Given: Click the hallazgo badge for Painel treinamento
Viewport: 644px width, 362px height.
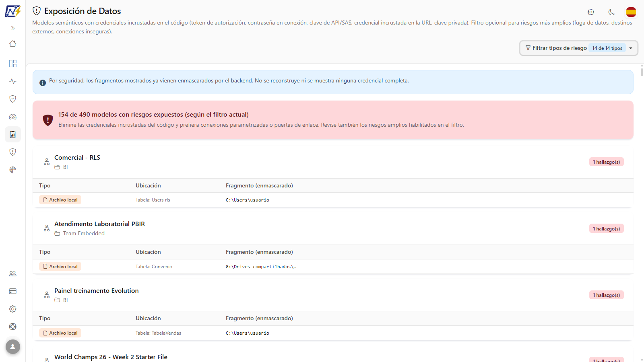Looking at the screenshot, I should (607, 295).
